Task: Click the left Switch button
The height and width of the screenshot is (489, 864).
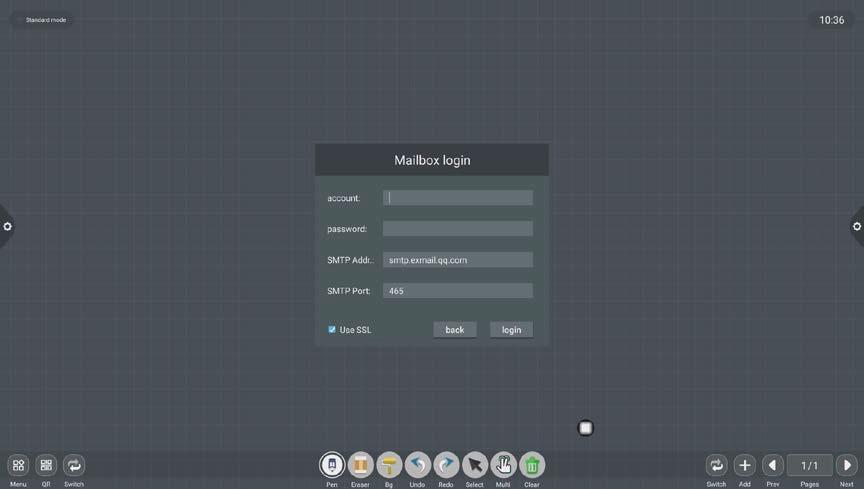Action: [x=74, y=465]
